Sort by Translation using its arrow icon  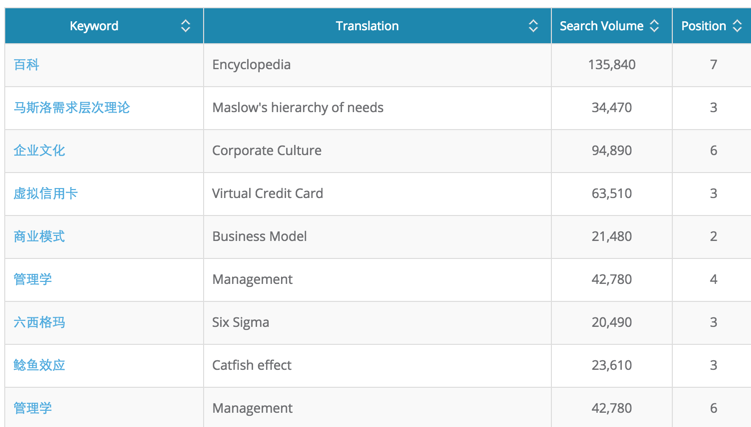tap(533, 26)
